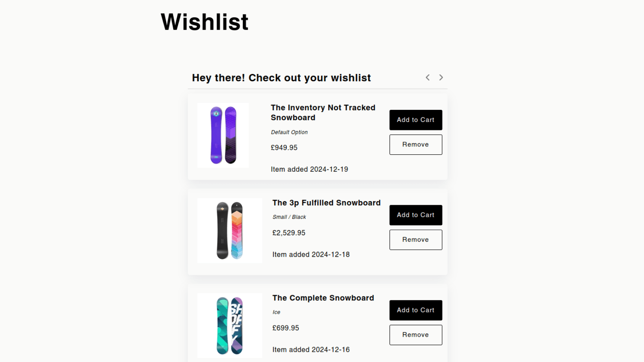Add the 3p Fulfilled Snowboard to cart
This screenshot has height=362, width=644.
point(415,215)
